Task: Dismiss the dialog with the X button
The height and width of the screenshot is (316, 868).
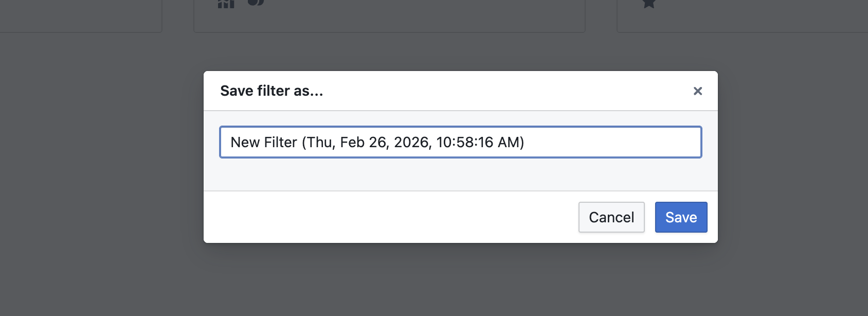Action: tap(698, 91)
